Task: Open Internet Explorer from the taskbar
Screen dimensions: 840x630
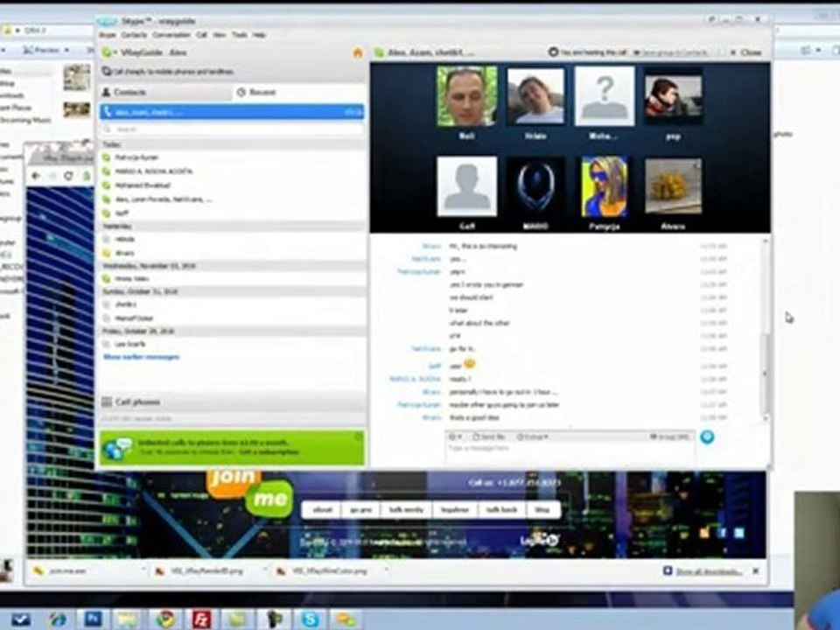Action: tap(58, 619)
